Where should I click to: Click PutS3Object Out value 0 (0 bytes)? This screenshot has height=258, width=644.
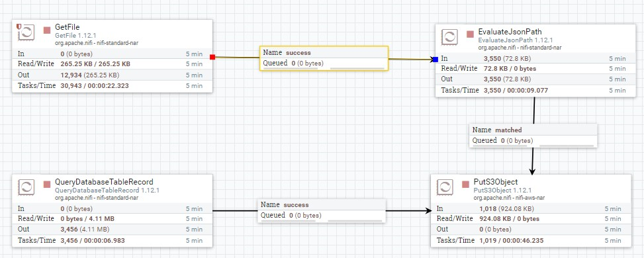495,230
